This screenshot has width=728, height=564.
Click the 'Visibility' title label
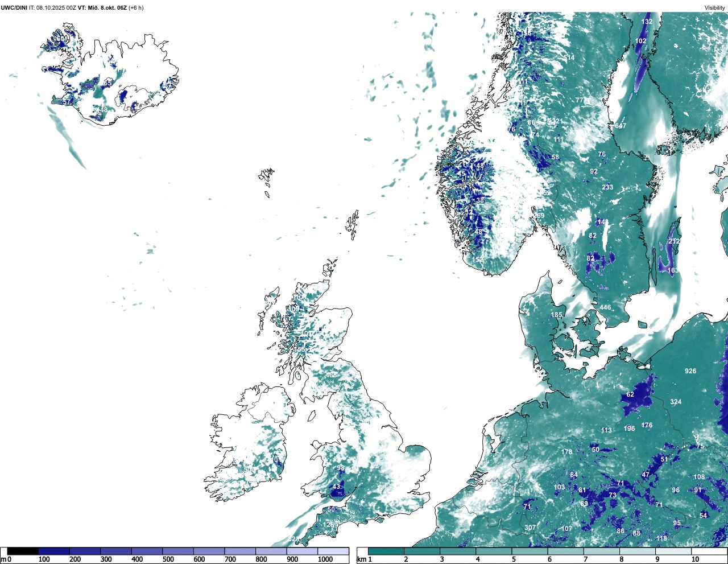pos(714,8)
